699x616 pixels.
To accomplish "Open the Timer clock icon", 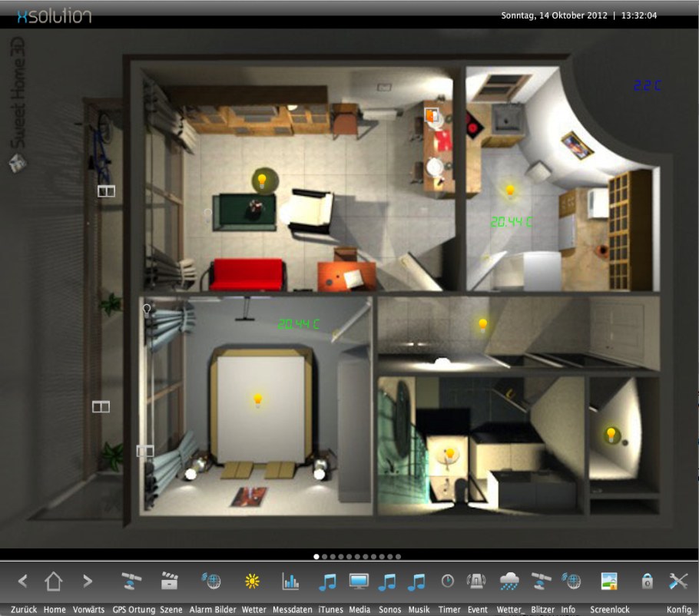I will point(447,581).
